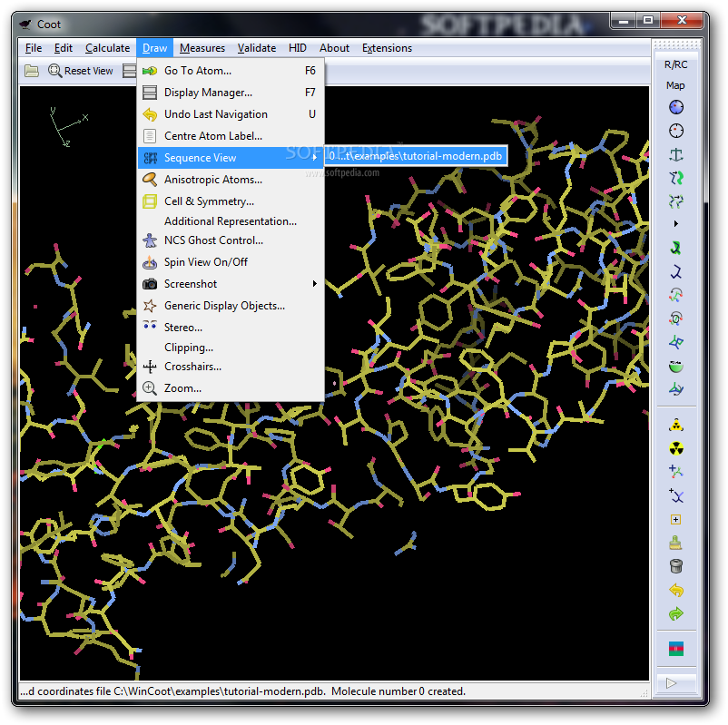Click the Edit Backbone Torsions icon
This screenshot has width=728, height=725.
point(676,389)
